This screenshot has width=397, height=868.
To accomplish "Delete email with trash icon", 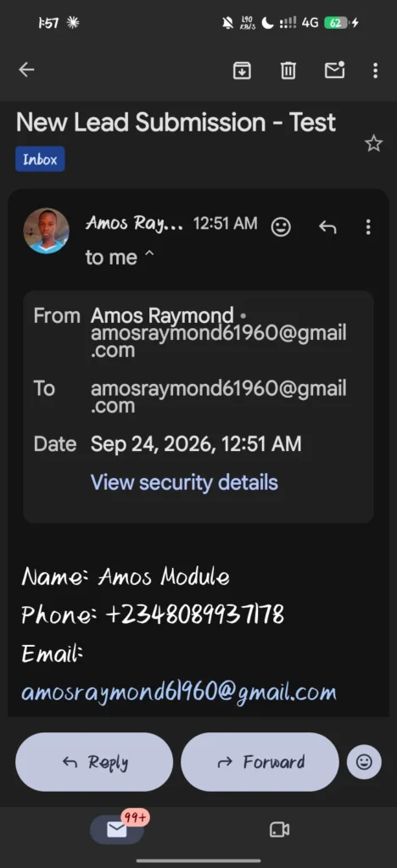I will coord(288,70).
